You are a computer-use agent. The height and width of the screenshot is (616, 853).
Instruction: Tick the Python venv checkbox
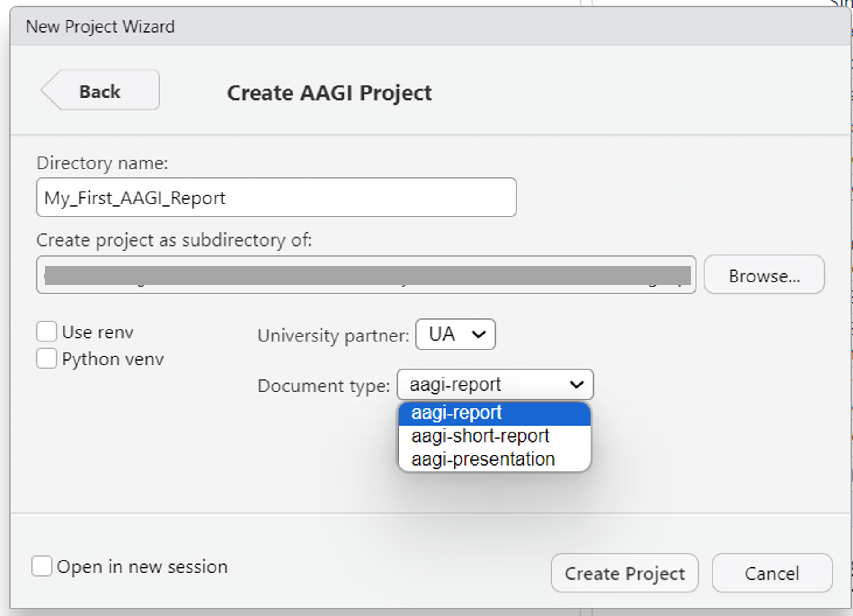47,358
